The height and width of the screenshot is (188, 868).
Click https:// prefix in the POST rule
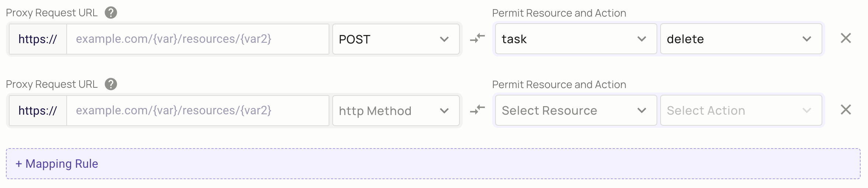38,39
